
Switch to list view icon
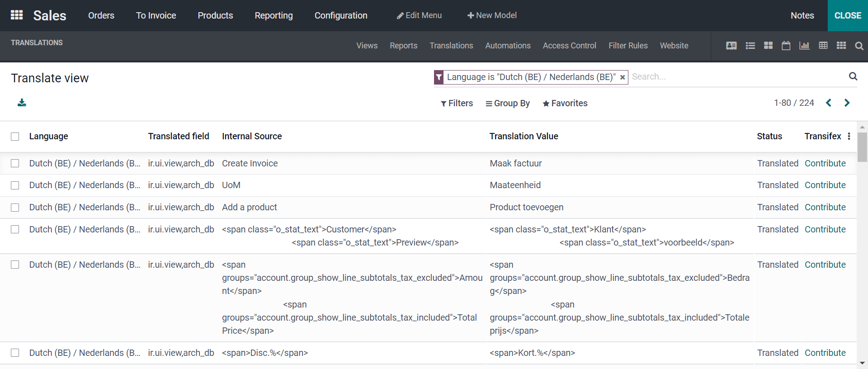pyautogui.click(x=750, y=46)
